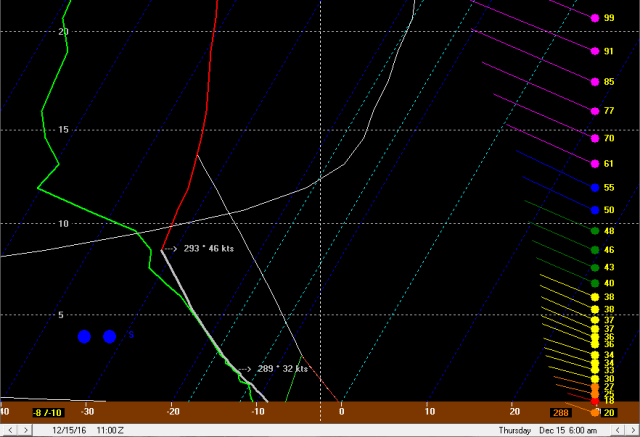Click the 10 height axis label
This screenshot has height=437, width=640.
click(x=63, y=224)
